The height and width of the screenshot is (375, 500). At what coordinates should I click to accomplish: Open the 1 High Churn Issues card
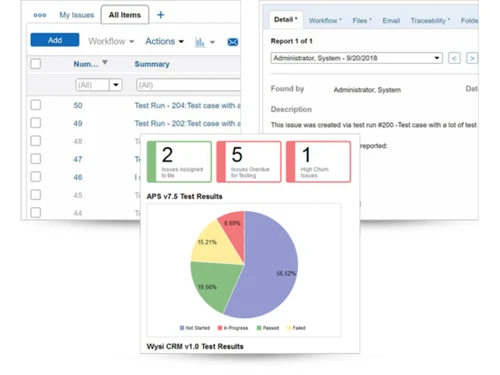(x=319, y=162)
